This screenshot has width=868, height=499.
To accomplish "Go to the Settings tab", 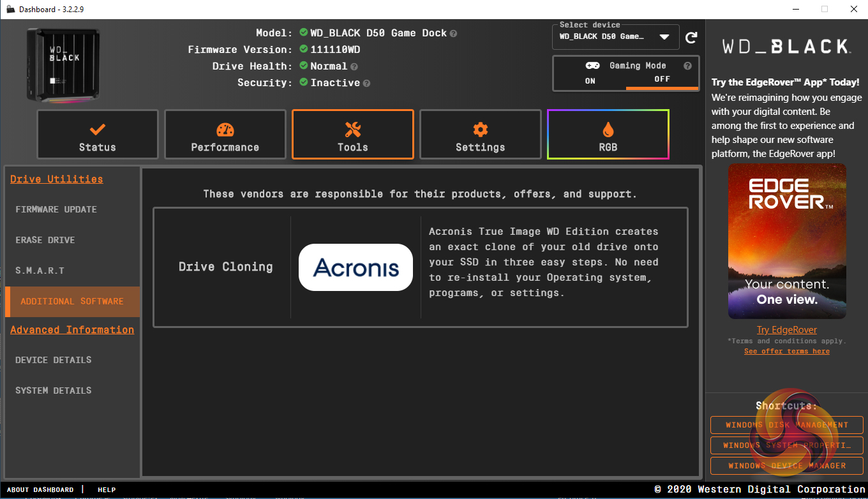I will (481, 135).
